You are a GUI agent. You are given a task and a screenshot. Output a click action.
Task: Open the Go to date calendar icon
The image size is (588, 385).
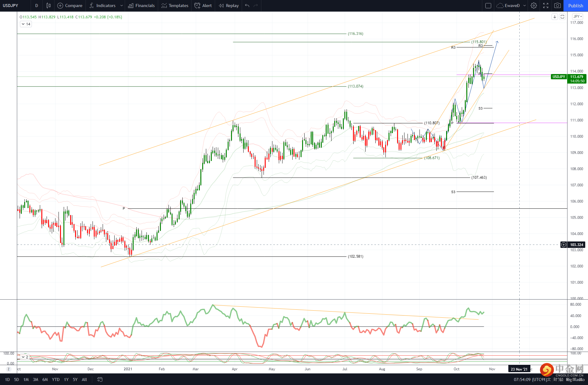pyautogui.click(x=100, y=379)
